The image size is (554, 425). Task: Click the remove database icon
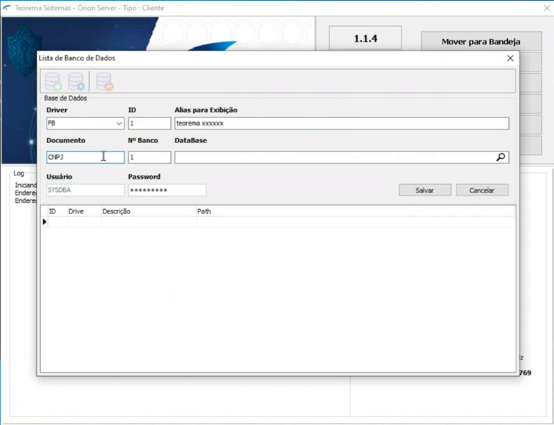point(105,81)
